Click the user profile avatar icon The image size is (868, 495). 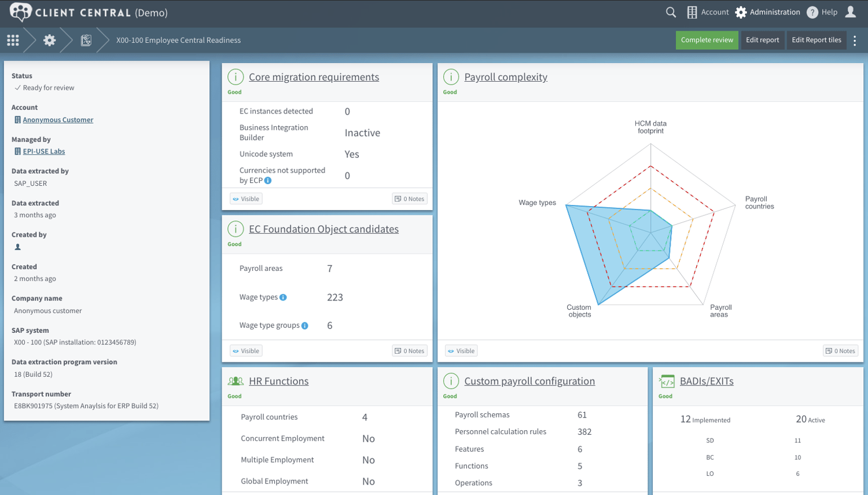851,12
